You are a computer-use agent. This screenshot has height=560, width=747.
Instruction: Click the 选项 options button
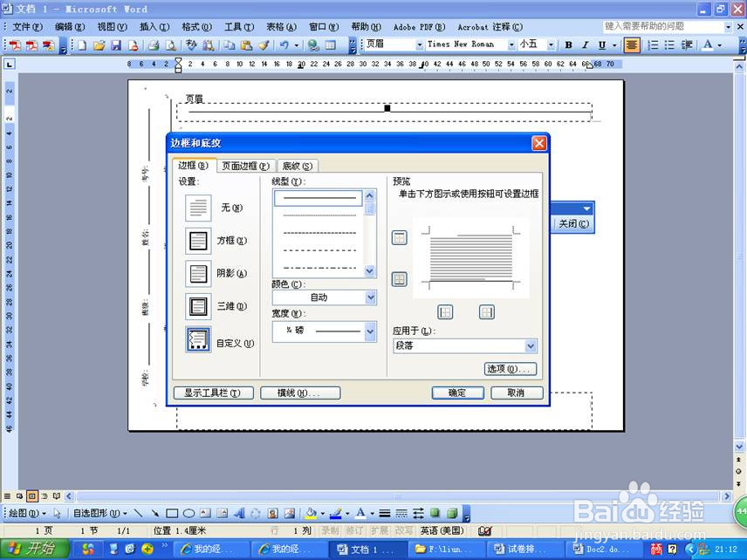click(511, 369)
